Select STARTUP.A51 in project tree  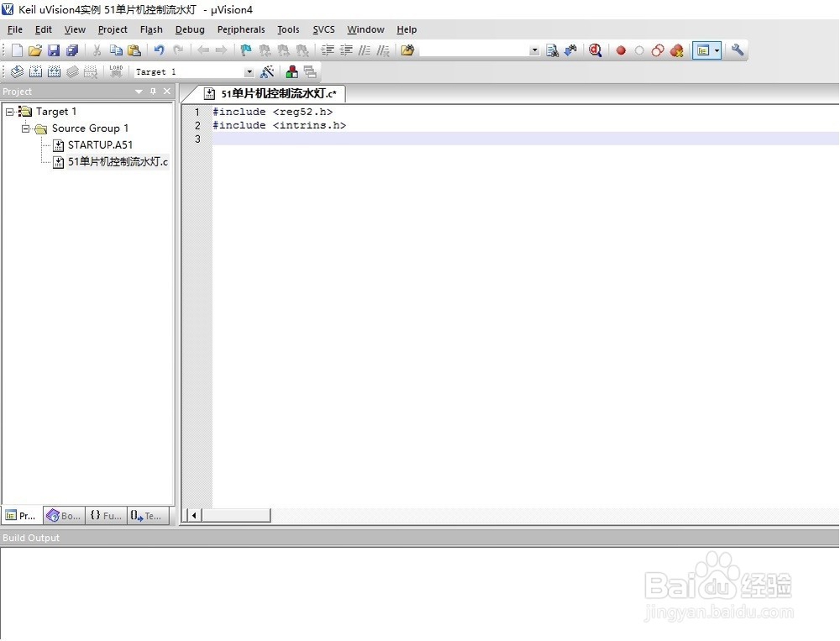pyautogui.click(x=100, y=145)
